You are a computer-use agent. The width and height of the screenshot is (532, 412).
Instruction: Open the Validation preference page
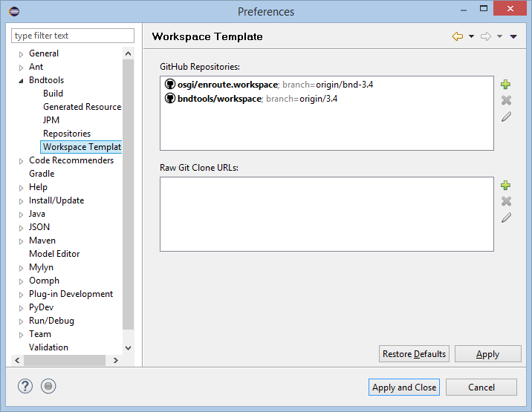[48, 347]
